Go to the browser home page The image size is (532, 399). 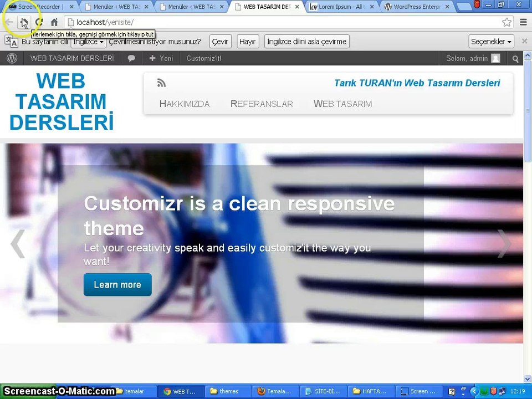[54, 22]
